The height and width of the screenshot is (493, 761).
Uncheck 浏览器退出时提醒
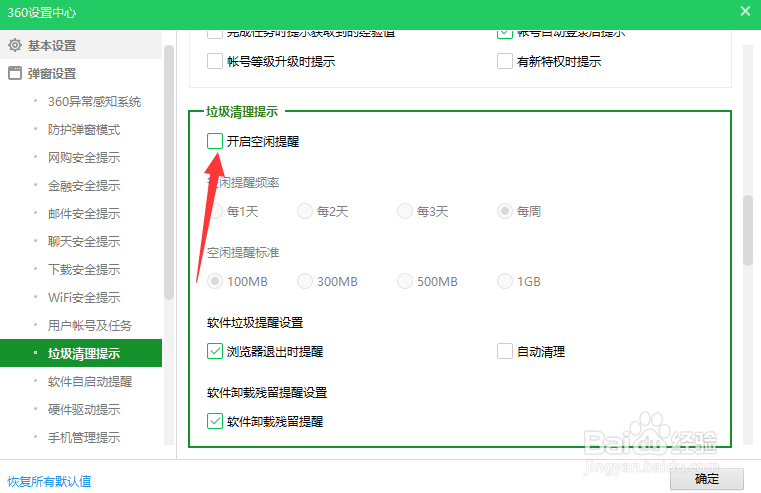[x=215, y=351]
